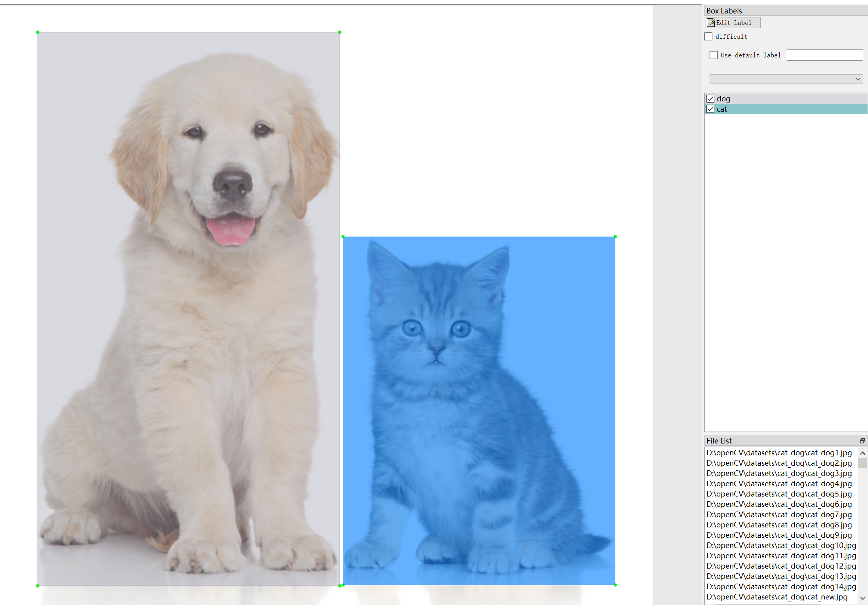Open cat_new.jpg in File List
This screenshot has width=868, height=605.
pos(777,597)
